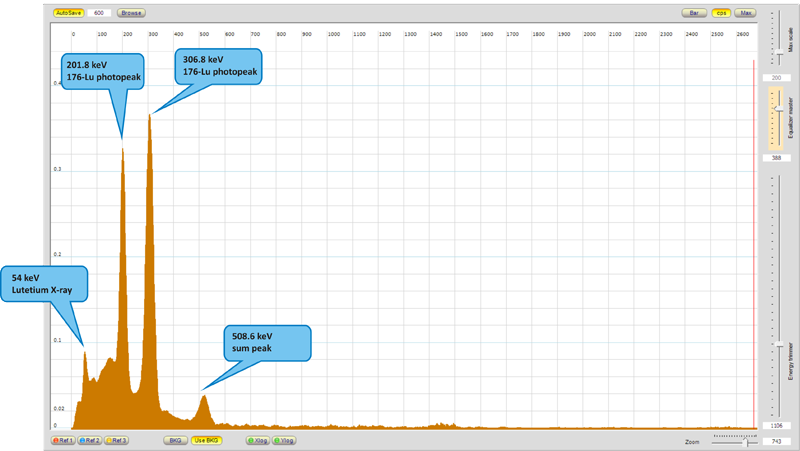Click the Energy trimmer value field 1106
The height and width of the screenshot is (451, 800).
(777, 425)
